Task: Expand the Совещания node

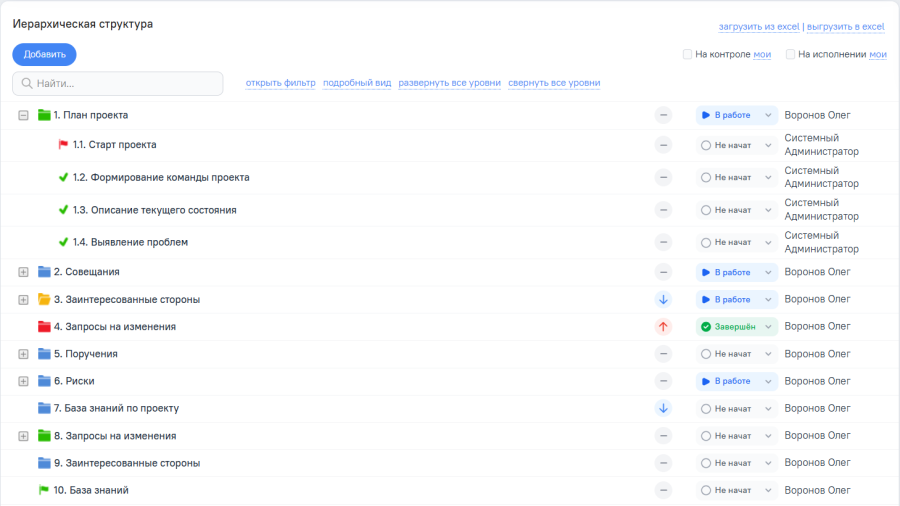Action: (x=23, y=272)
